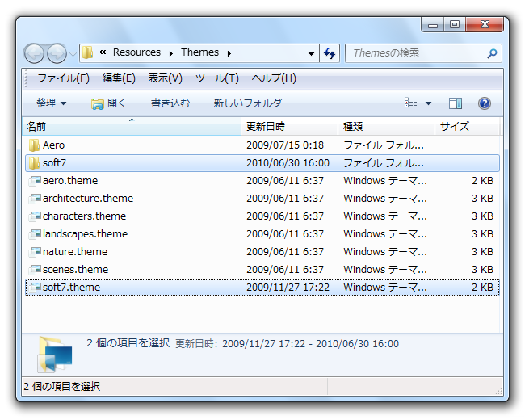Select the landscapes.theme file icon
The image size is (529, 420).
click(35, 234)
